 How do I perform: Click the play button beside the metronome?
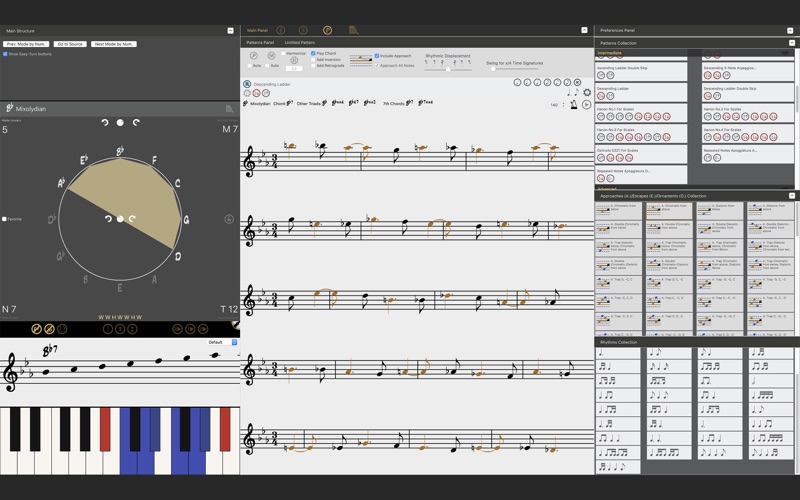point(587,104)
